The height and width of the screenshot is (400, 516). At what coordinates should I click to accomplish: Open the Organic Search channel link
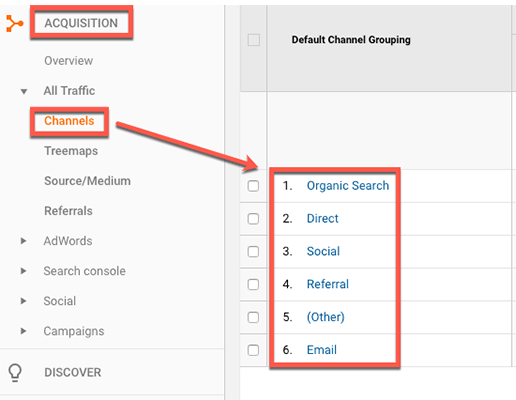point(348,185)
